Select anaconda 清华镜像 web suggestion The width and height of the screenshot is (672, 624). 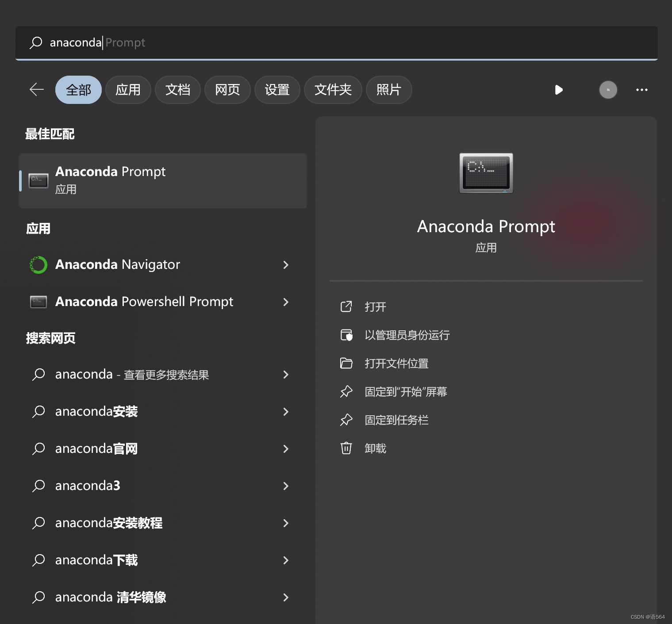tap(163, 597)
